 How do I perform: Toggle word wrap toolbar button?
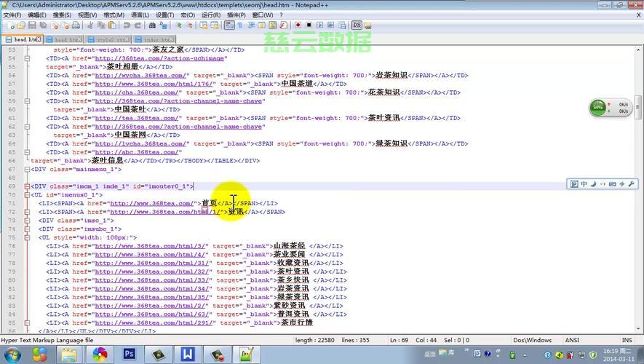pyautogui.click(x=229, y=25)
